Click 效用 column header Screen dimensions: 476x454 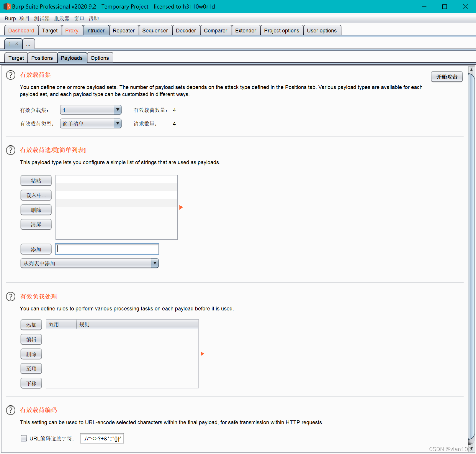click(61, 325)
